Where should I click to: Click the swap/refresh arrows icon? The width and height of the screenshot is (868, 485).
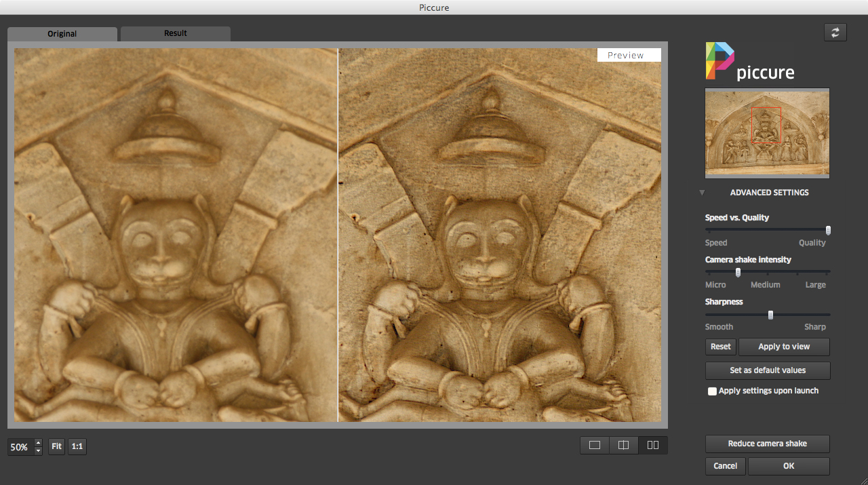[835, 33]
